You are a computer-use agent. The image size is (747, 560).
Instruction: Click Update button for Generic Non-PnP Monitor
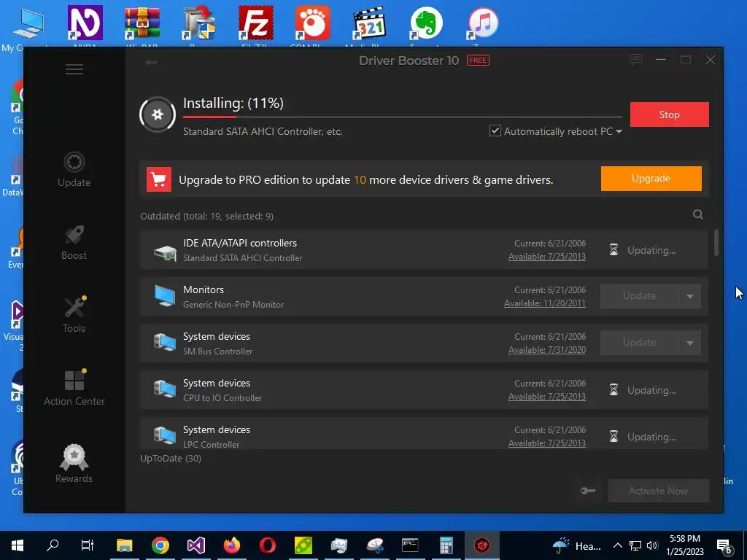[x=639, y=296]
